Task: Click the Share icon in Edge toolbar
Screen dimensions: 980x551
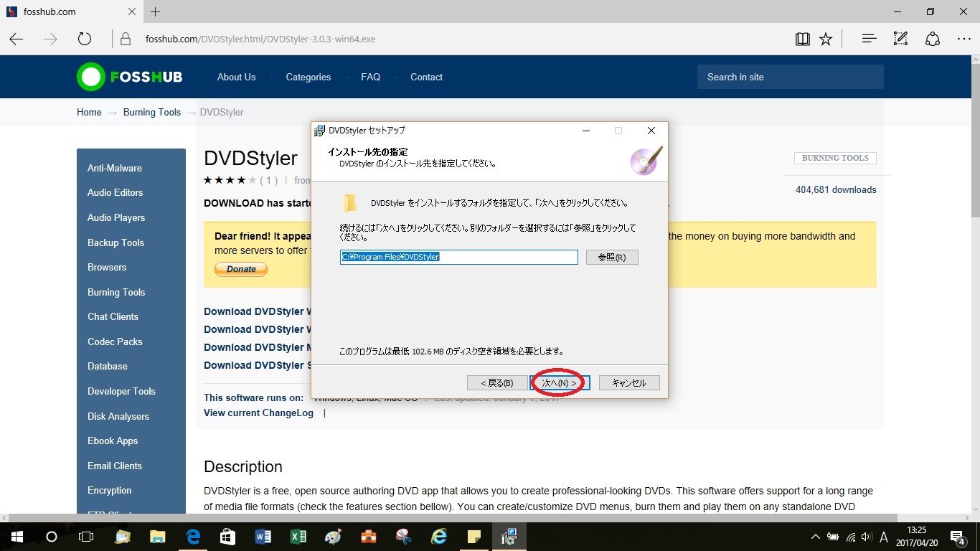Action: [932, 39]
